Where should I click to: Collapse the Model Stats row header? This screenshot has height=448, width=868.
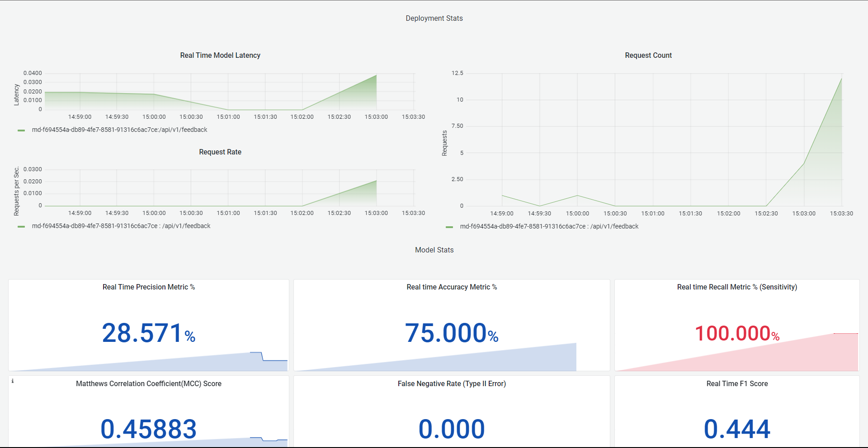pos(434,250)
